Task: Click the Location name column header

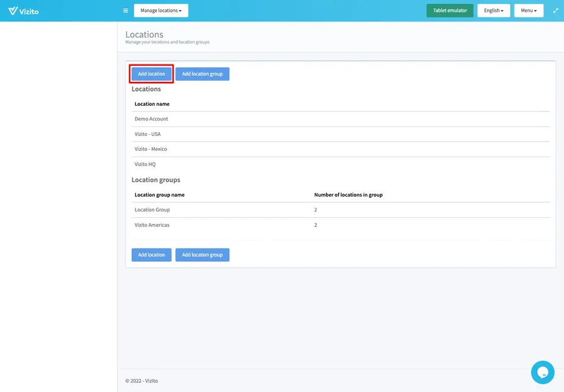Action: click(152, 104)
